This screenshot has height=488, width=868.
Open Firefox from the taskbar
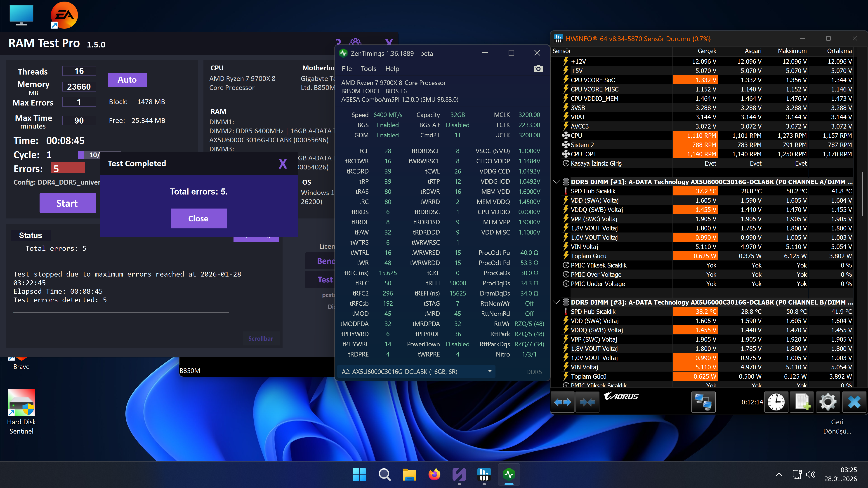point(434,475)
